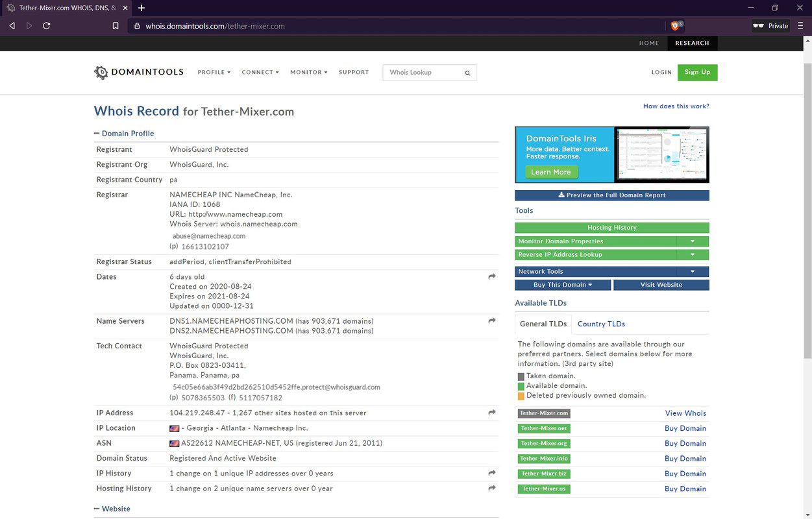Viewport: 812px width, 519px height.
Task: Close the Tether-Mixer.com browser tab
Action: click(x=125, y=8)
